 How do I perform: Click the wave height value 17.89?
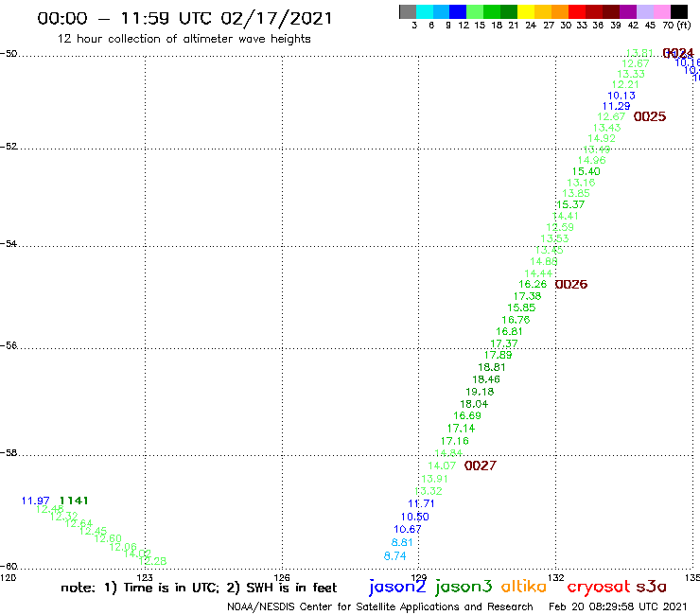tap(499, 355)
